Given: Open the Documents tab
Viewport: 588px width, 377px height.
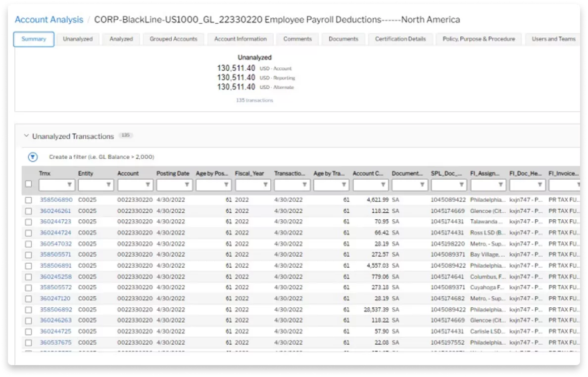Looking at the screenshot, I should coord(343,39).
